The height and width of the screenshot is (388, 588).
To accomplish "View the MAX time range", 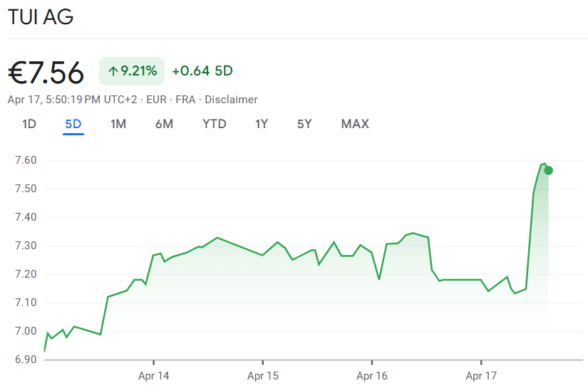I will pyautogui.click(x=355, y=124).
